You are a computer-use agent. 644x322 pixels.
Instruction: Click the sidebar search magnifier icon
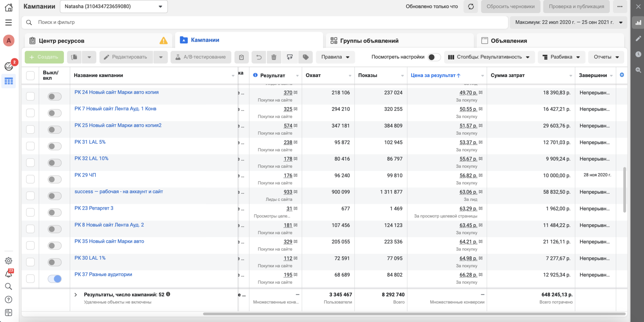click(x=8, y=287)
